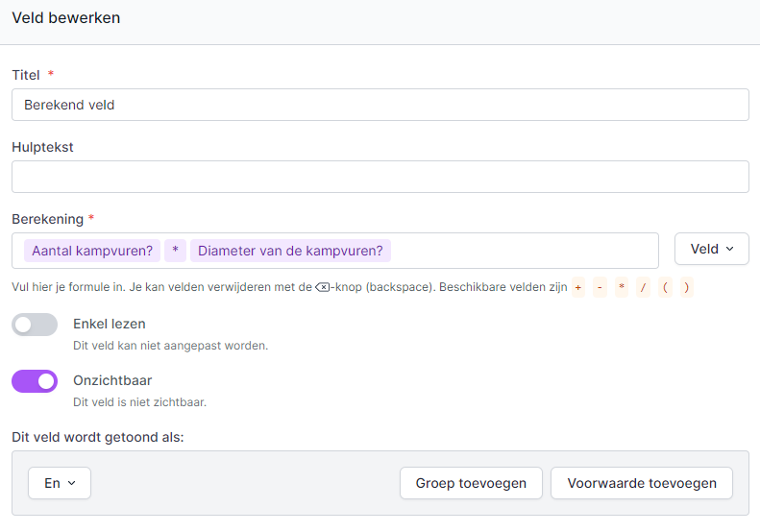Screen dimensions: 760x532
Task: Select the purple asterisk tag in the formula
Action: pyautogui.click(x=175, y=251)
